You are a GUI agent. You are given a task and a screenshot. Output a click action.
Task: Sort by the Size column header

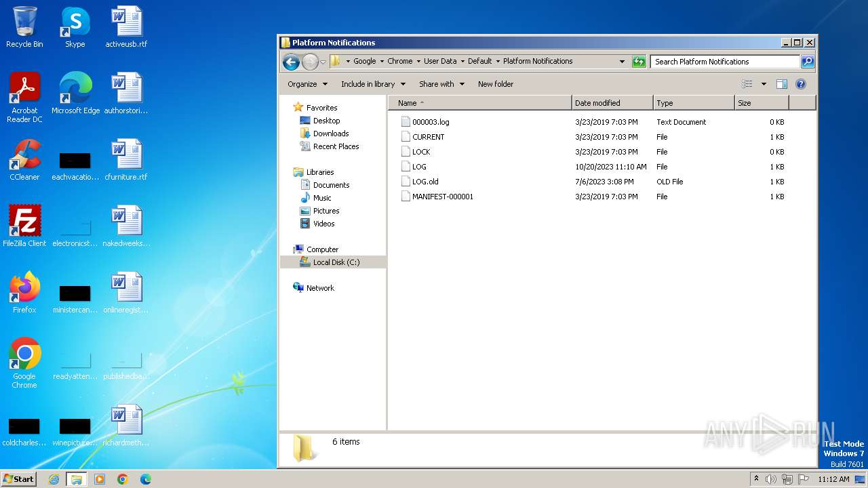(762, 103)
